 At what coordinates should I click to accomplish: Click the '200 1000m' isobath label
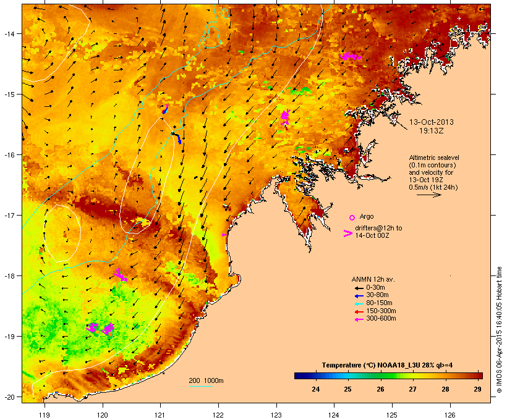tap(206, 380)
